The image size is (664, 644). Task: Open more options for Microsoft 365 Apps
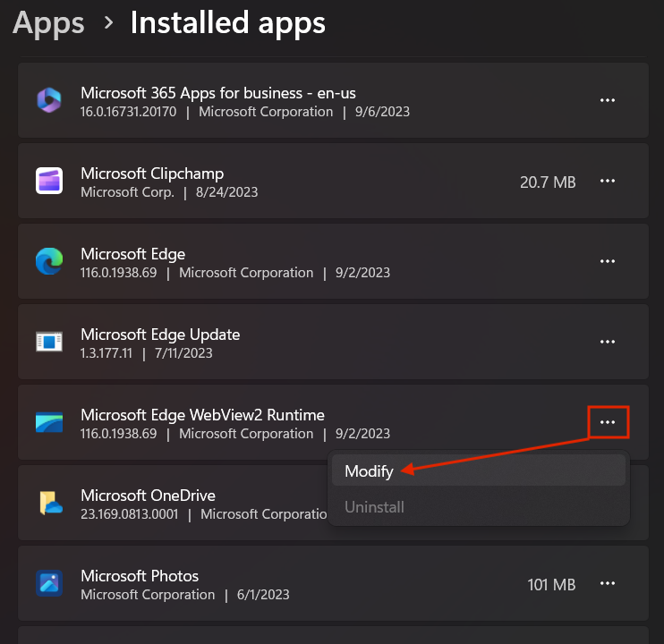click(608, 100)
